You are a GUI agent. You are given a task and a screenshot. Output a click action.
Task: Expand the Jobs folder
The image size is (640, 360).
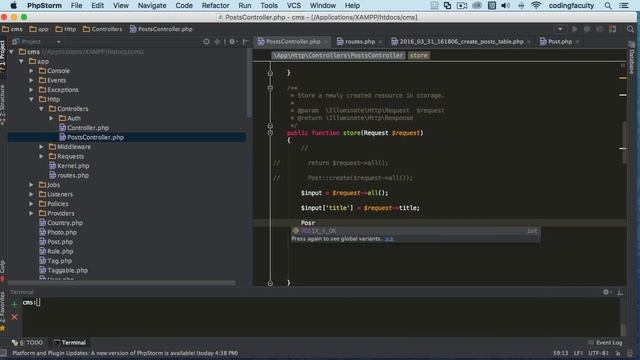pyautogui.click(x=31, y=185)
